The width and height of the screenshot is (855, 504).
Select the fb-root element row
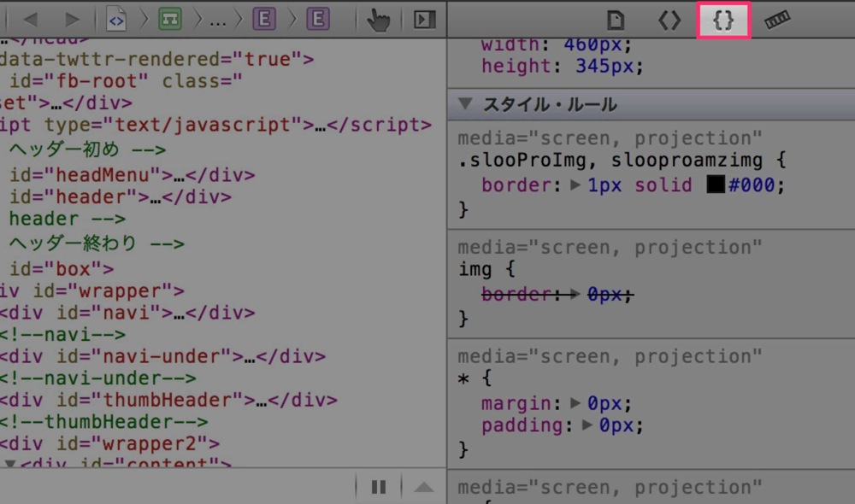pos(126,81)
